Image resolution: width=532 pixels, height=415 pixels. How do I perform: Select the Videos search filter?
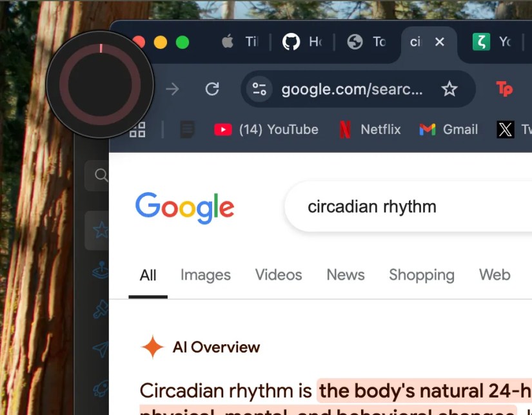[x=279, y=275]
